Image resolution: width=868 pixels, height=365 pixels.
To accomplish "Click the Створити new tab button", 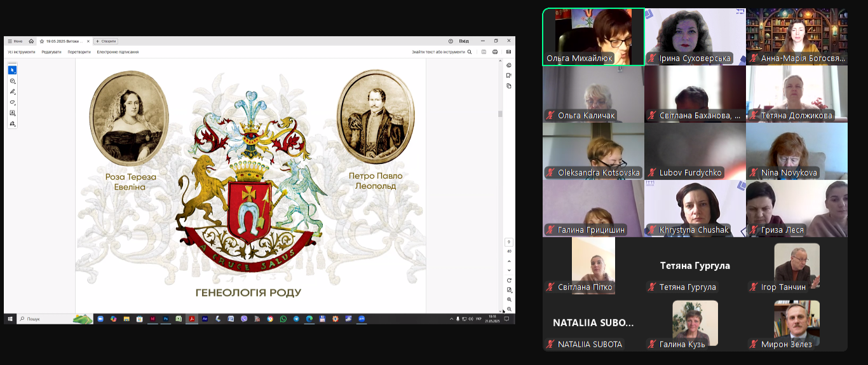I will coord(105,41).
